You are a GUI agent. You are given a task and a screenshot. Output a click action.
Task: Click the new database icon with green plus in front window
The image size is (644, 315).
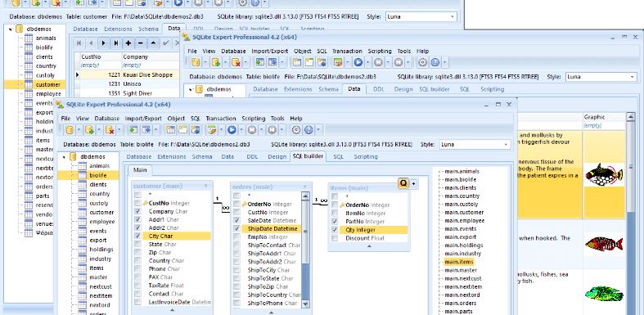pyautogui.click(x=89, y=130)
